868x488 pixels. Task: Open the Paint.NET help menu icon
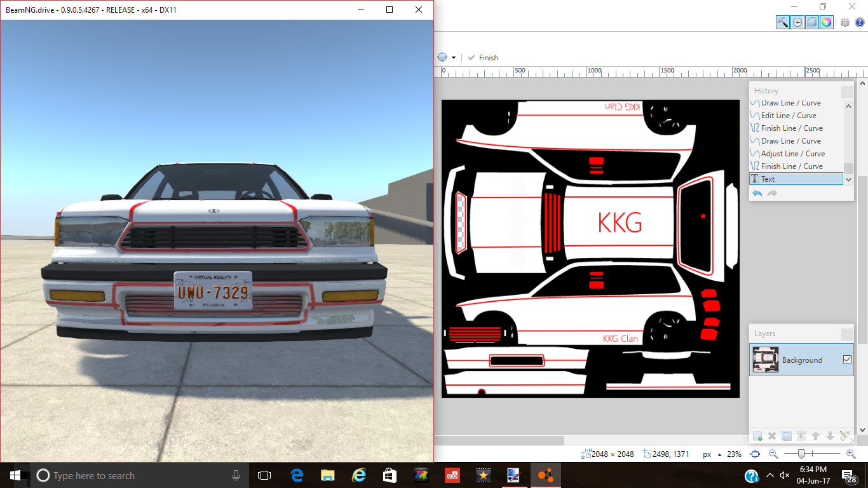click(860, 22)
